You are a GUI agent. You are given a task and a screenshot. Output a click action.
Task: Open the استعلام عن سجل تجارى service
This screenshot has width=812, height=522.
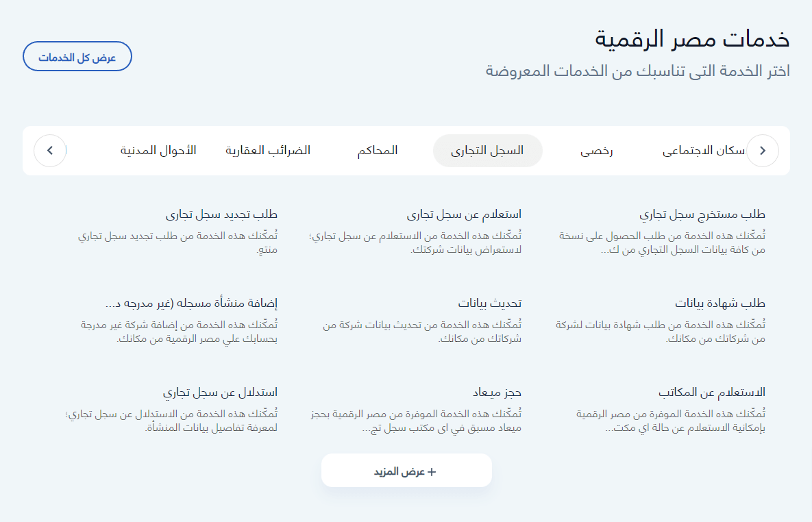464,214
